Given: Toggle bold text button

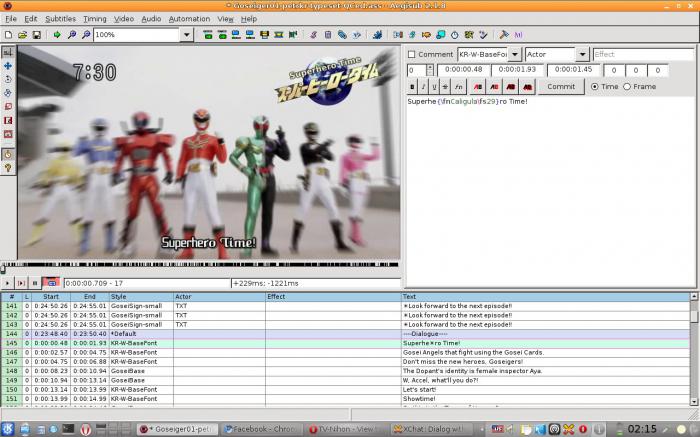Looking at the screenshot, I should tap(412, 87).
